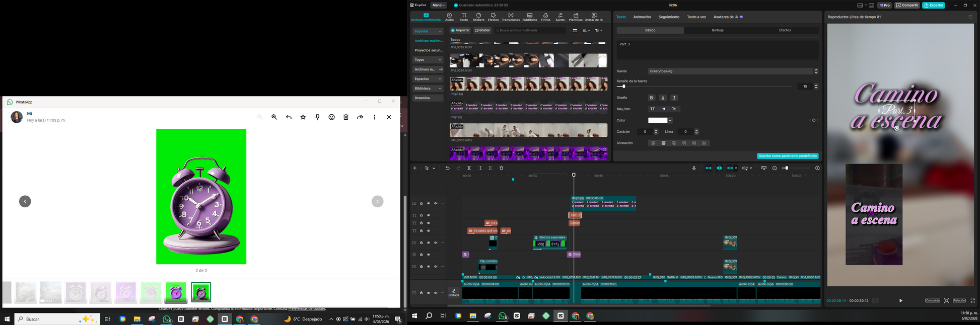The image size is (980, 325).
Task: Expand the Biblioteca sidebar section
Action: (x=440, y=89)
